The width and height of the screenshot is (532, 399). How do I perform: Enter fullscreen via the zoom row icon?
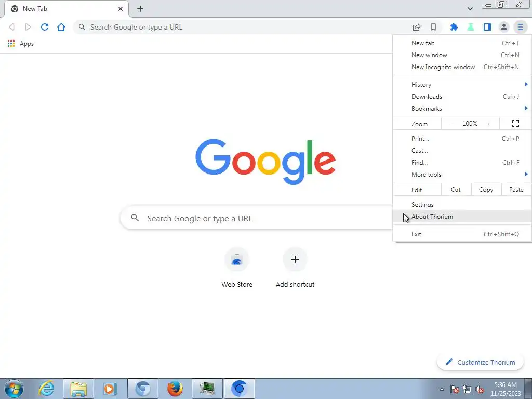tap(515, 124)
